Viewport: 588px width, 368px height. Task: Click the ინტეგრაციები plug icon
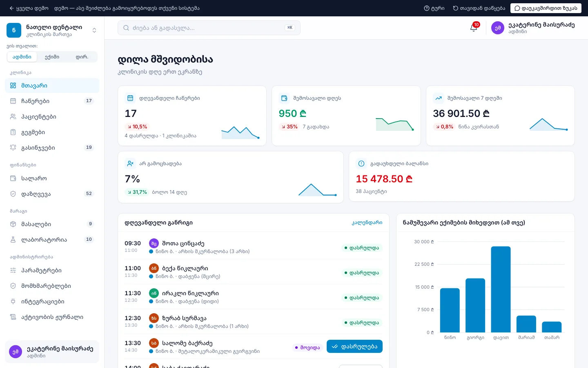[13, 301]
